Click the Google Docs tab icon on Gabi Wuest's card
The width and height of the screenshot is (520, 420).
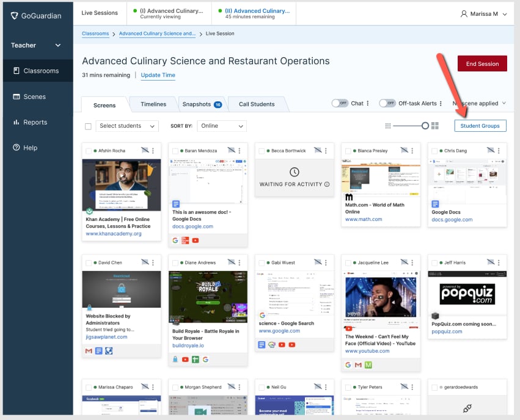coord(262,345)
